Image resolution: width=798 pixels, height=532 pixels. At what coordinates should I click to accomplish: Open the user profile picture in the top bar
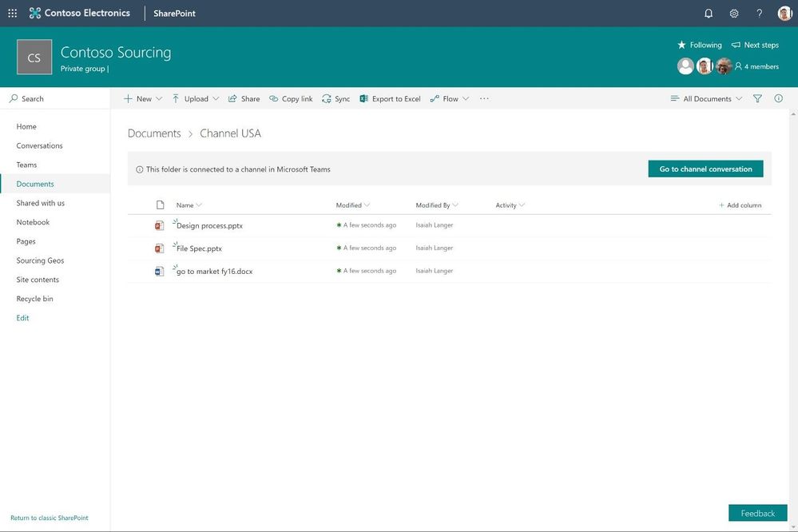[x=784, y=14]
